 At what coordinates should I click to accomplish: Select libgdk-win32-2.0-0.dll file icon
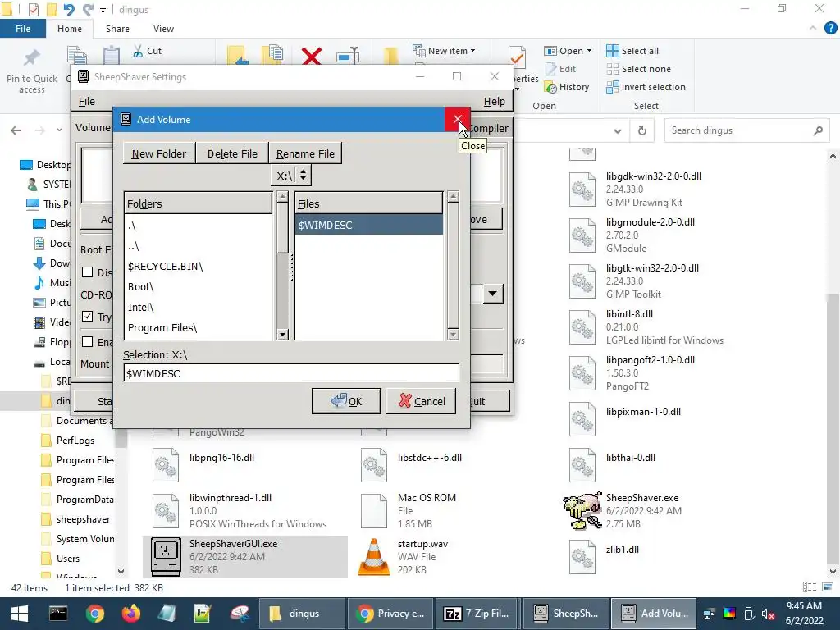582,189
